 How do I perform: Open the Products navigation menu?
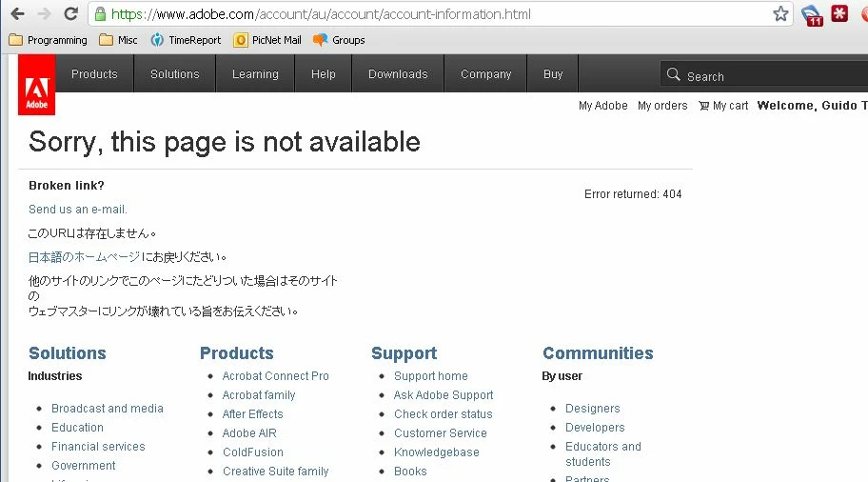tap(94, 73)
